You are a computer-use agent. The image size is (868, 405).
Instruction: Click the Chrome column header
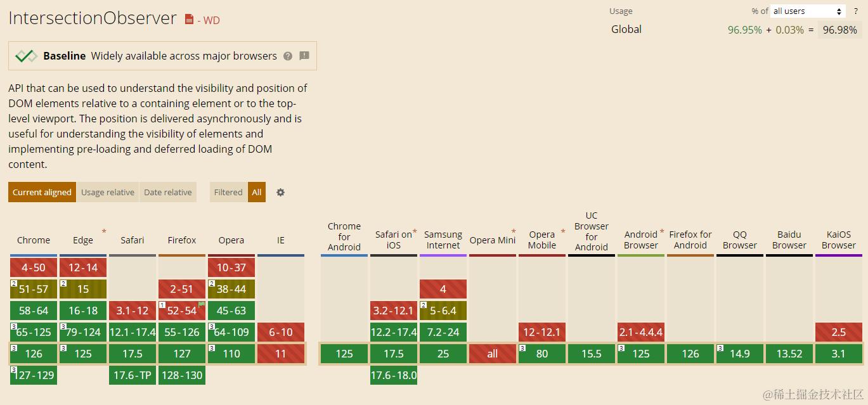(x=34, y=240)
